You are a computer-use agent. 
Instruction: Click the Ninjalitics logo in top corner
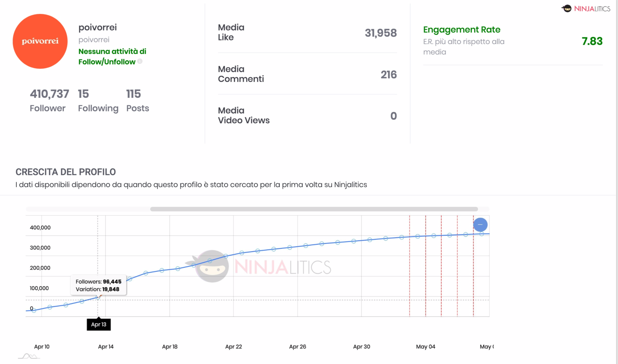point(586,9)
